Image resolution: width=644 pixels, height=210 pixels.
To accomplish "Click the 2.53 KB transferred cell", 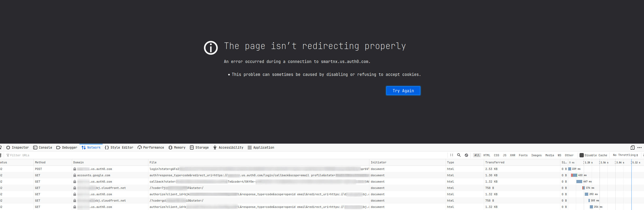I will [522, 169].
